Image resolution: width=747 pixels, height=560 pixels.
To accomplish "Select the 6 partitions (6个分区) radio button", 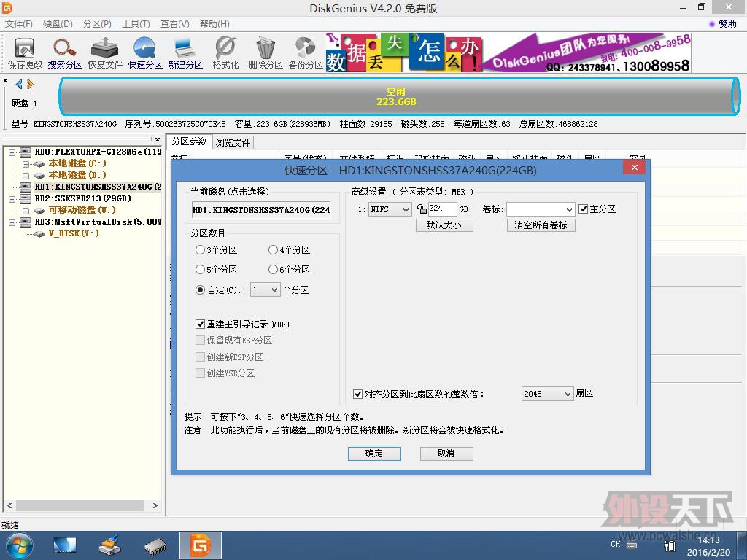I will 273,270.
